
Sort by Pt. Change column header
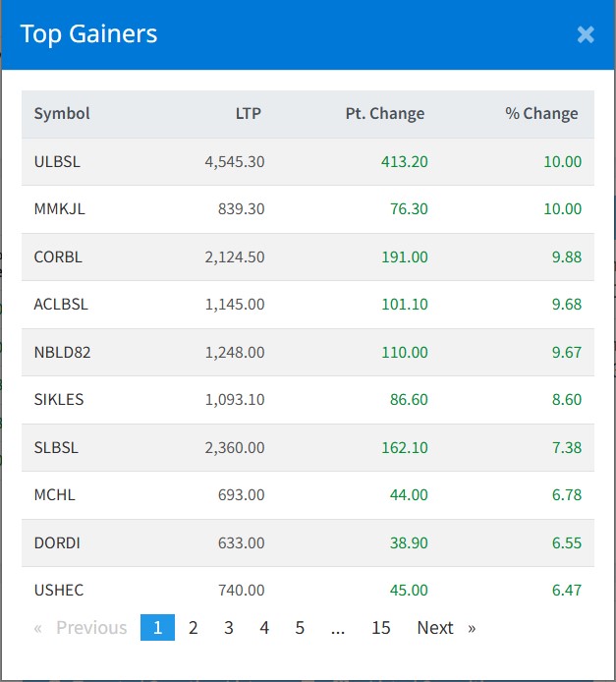pyautogui.click(x=385, y=114)
